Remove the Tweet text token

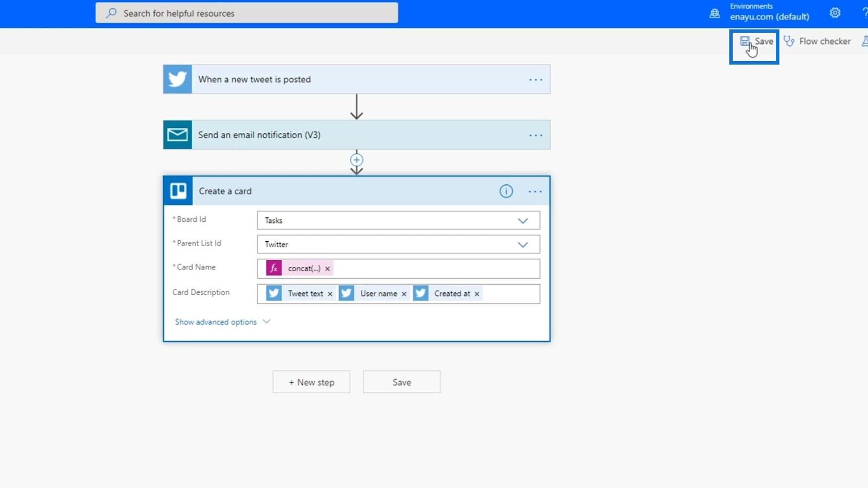click(330, 294)
